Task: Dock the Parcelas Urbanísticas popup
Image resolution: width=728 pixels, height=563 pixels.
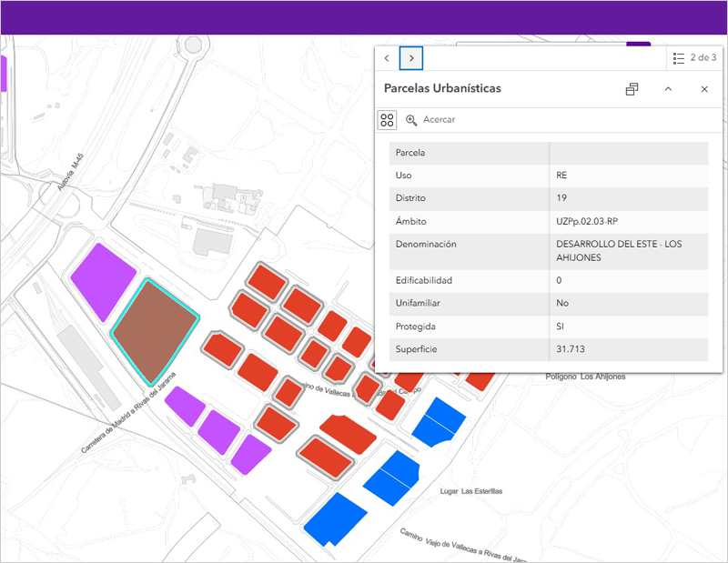Action: click(632, 89)
